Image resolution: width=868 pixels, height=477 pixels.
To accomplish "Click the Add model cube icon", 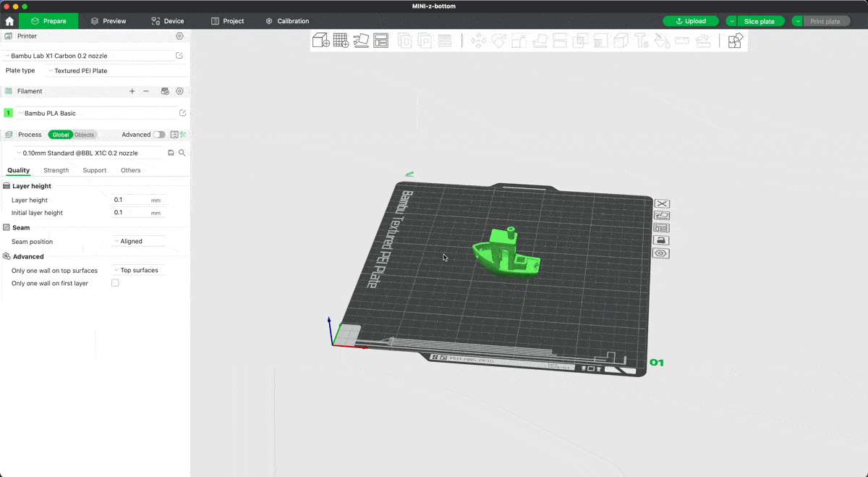I will point(320,41).
